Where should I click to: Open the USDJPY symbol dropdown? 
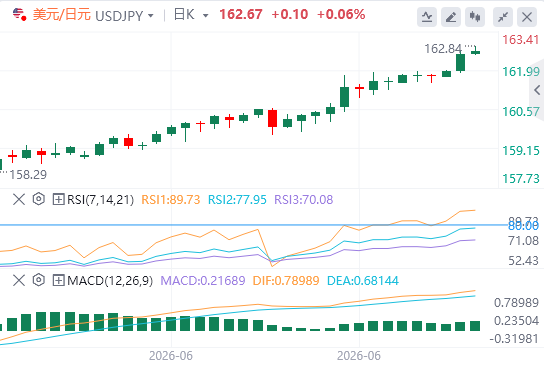(124, 16)
